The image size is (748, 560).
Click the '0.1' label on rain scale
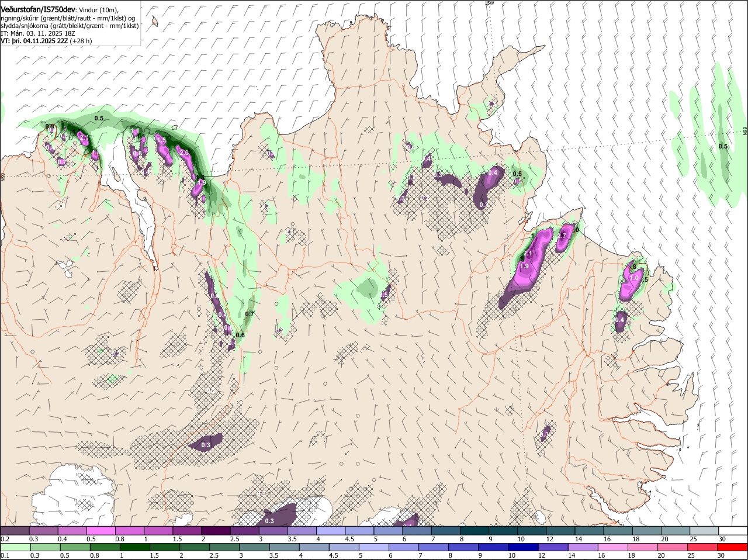click(5, 555)
